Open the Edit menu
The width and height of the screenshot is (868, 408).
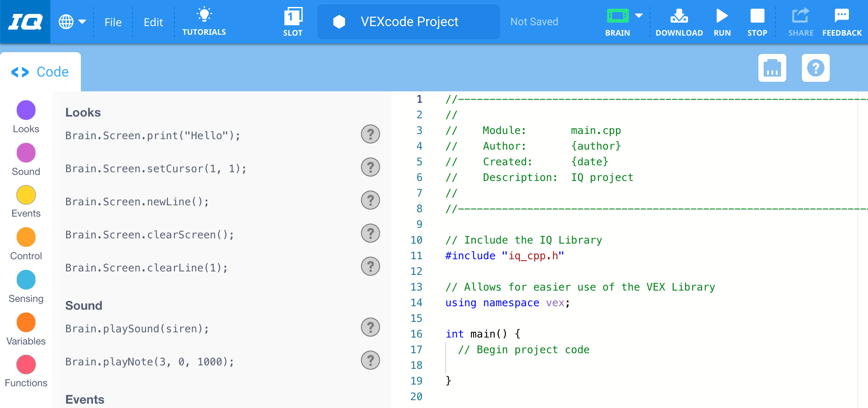click(153, 22)
